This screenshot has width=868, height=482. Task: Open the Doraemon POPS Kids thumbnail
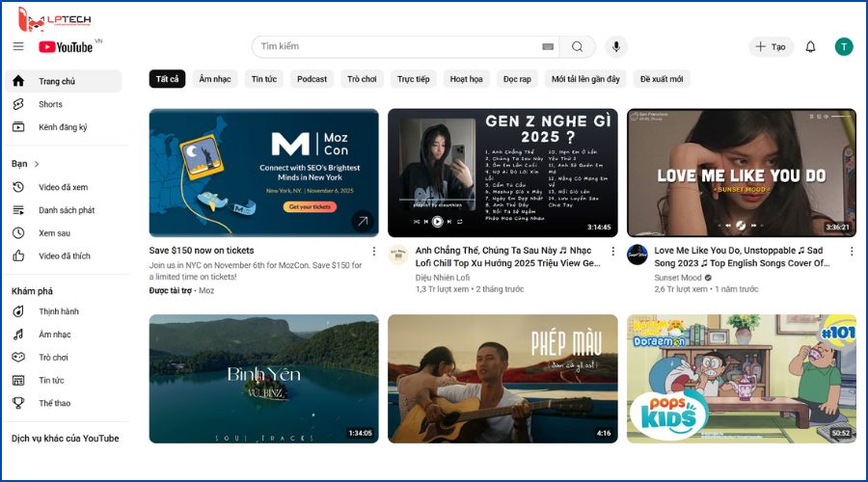pos(742,379)
